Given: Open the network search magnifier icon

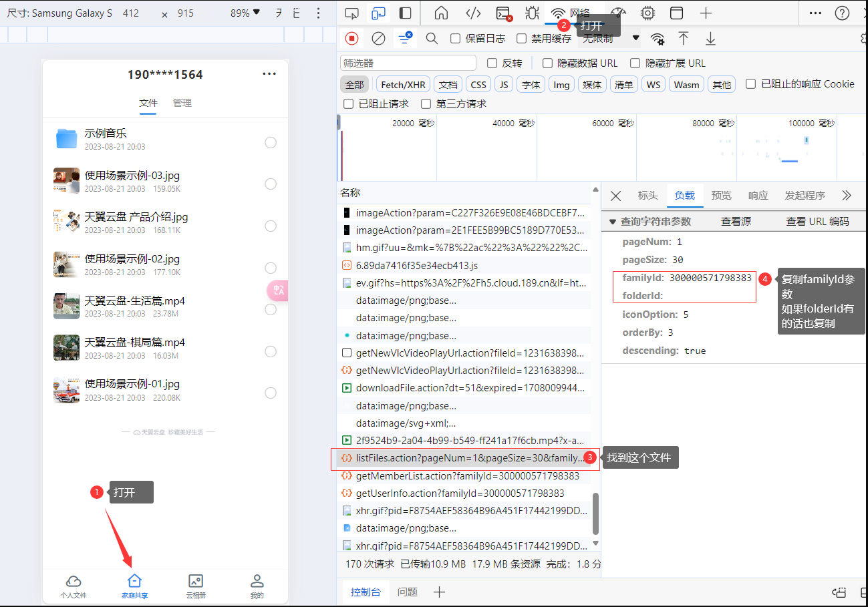Looking at the screenshot, I should point(432,39).
